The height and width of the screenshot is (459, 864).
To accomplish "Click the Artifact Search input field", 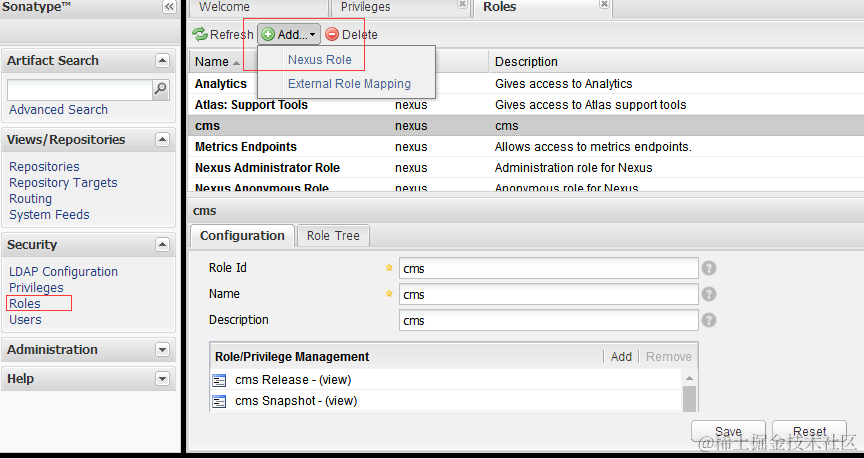I will pos(79,90).
